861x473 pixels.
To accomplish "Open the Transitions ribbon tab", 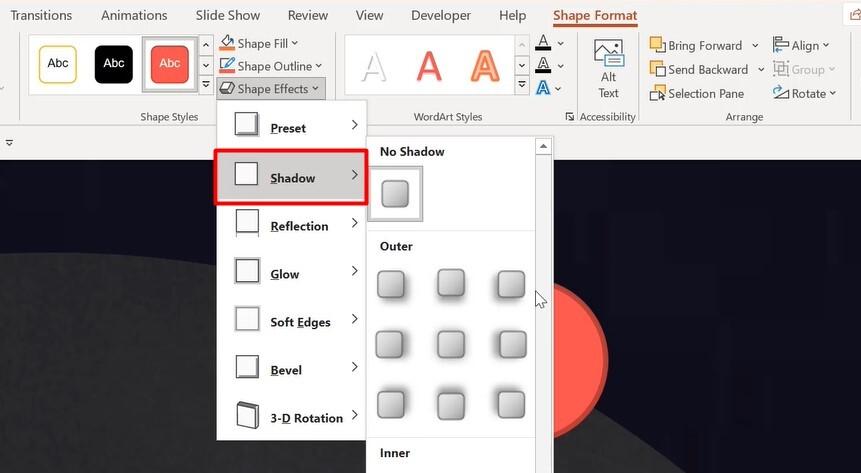I will [x=41, y=15].
